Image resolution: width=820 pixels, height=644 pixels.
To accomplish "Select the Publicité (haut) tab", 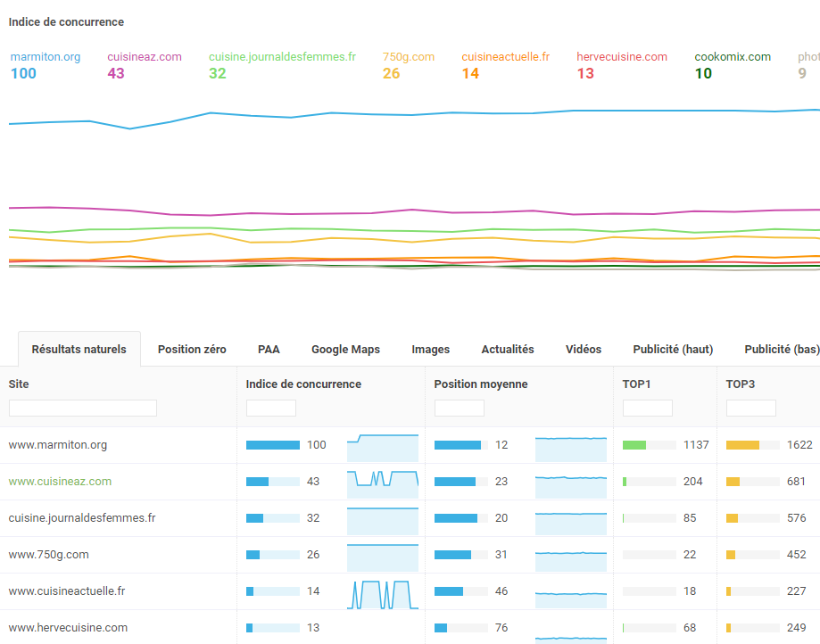I will (x=673, y=350).
